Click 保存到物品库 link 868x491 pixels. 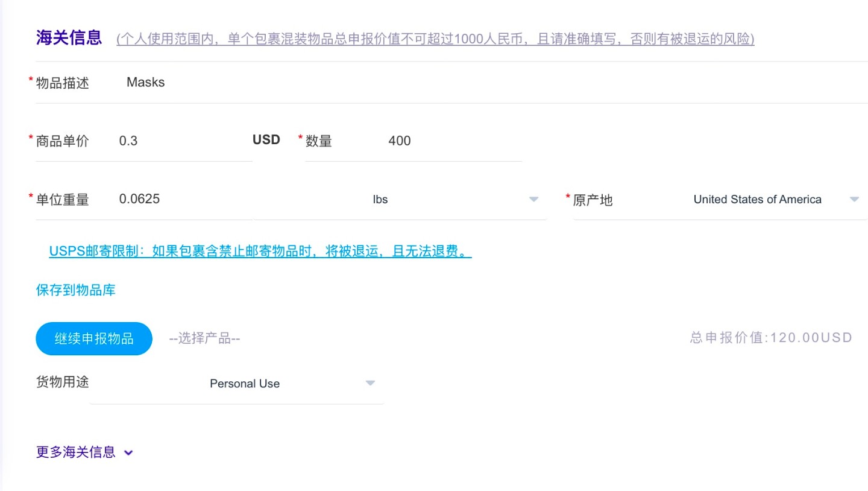[x=76, y=290]
